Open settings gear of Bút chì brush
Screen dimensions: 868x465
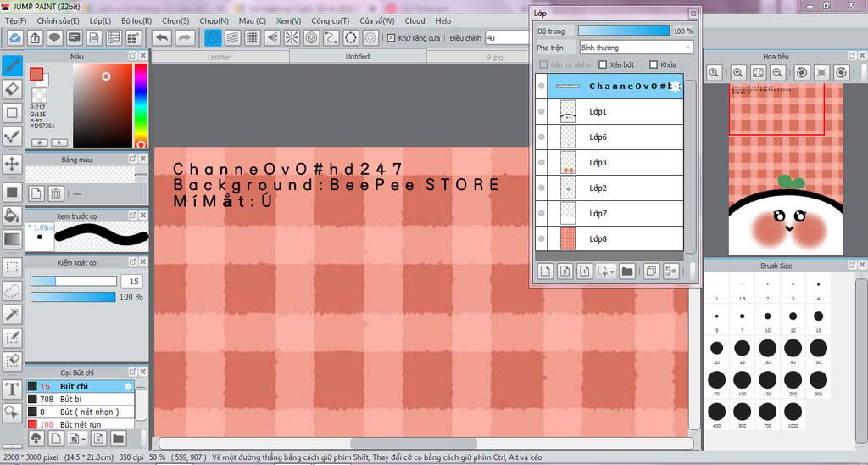coord(129,386)
